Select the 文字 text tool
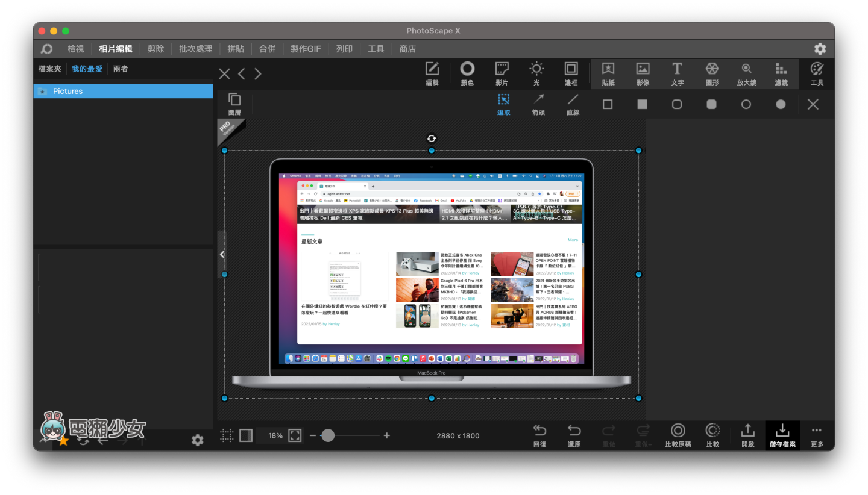 677,73
